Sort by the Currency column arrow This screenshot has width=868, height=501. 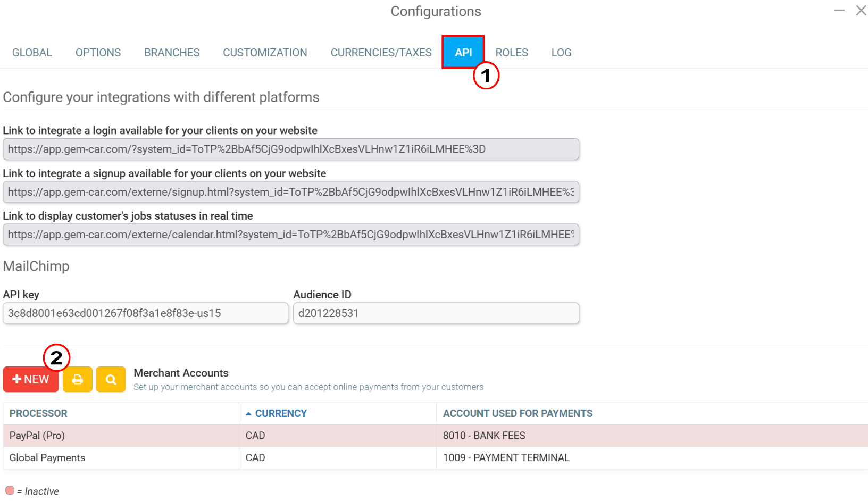coord(248,414)
